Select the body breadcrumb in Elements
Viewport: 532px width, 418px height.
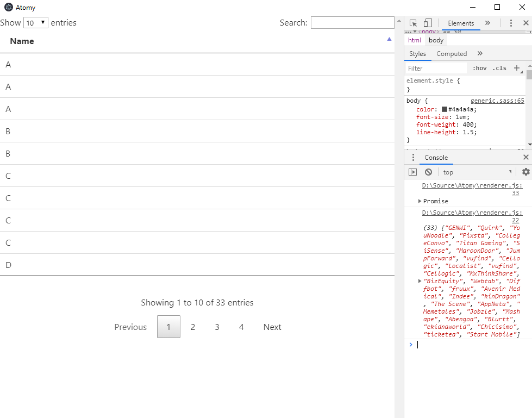click(436, 40)
